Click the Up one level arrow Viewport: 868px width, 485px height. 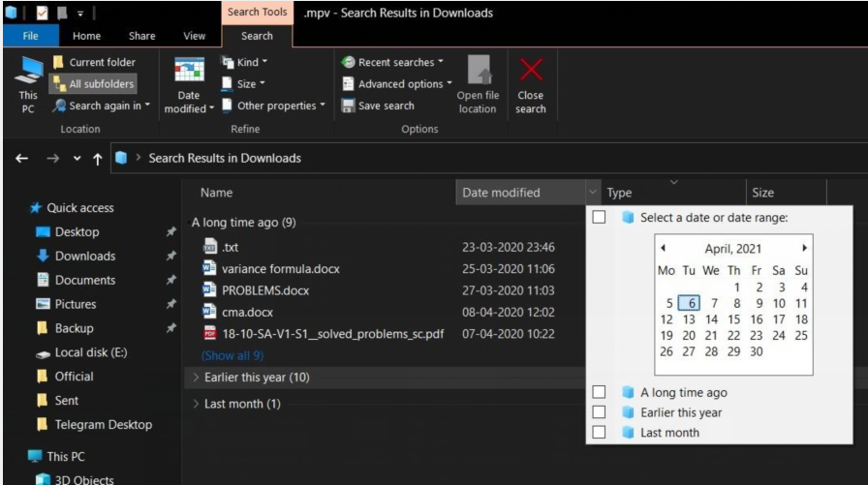[x=98, y=160]
